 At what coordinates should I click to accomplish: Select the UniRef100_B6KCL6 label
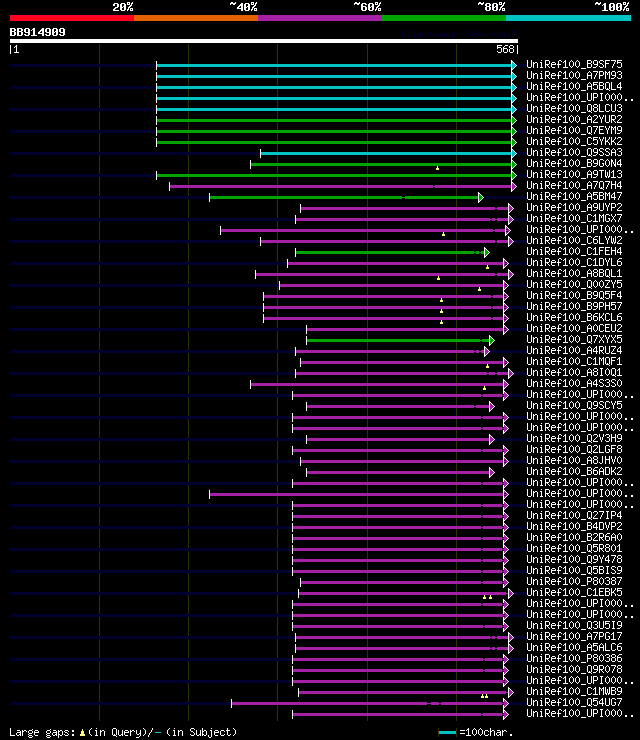574,318
